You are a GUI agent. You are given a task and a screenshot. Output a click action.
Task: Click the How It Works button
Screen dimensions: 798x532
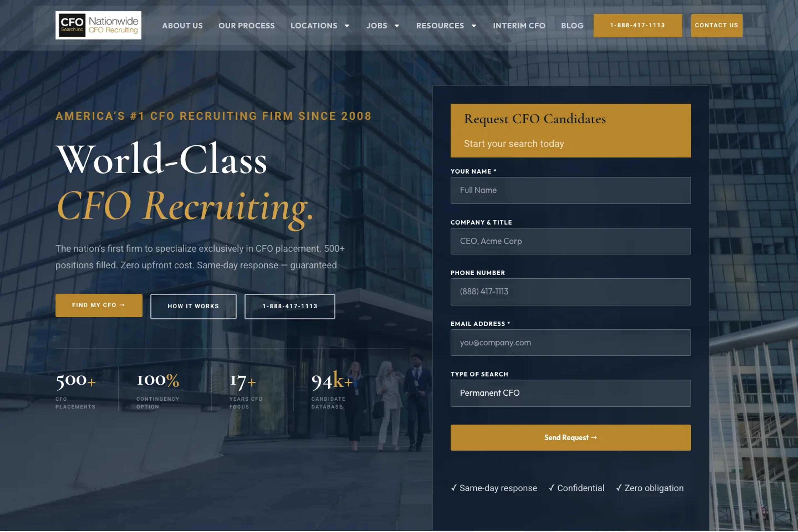point(193,306)
